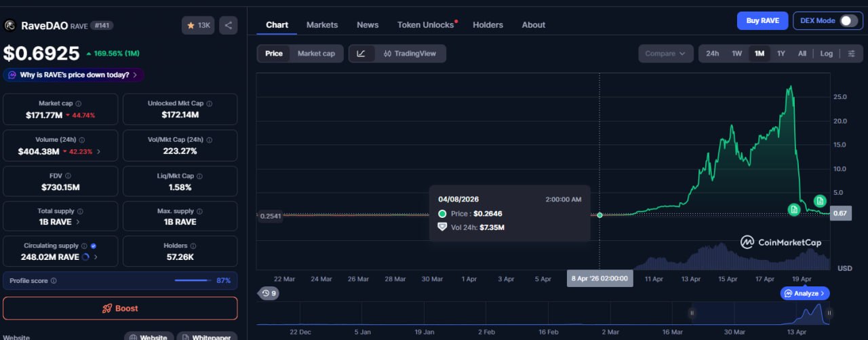Click the Profile score info icon
Screen dimensions: 868x340
click(54, 280)
